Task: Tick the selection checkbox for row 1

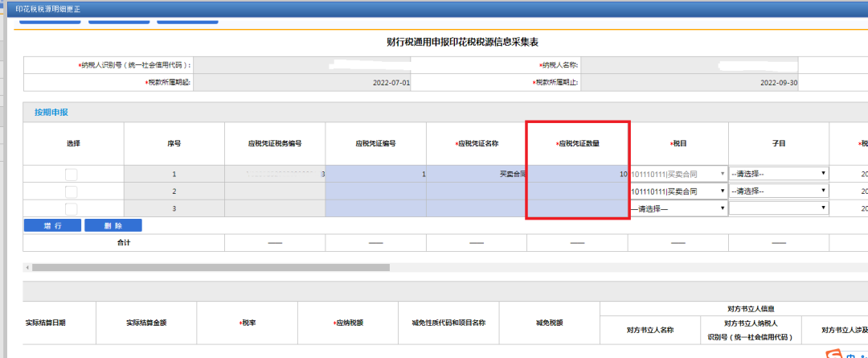Action: tap(72, 175)
